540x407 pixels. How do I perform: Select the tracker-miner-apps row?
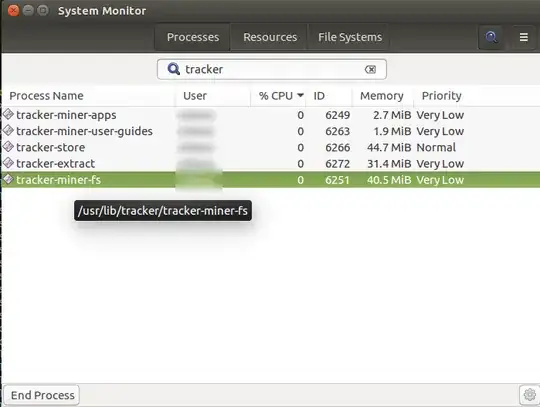(271, 115)
